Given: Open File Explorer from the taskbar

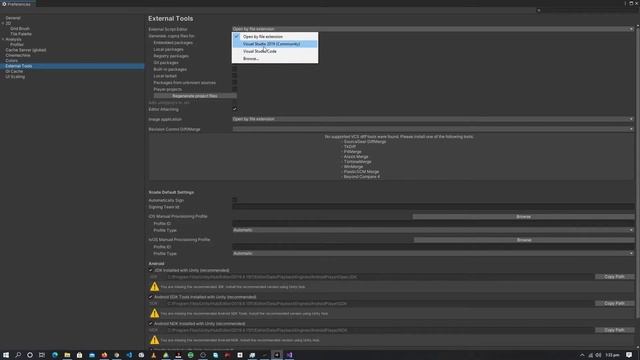Looking at the screenshot, I should [x=67, y=355].
